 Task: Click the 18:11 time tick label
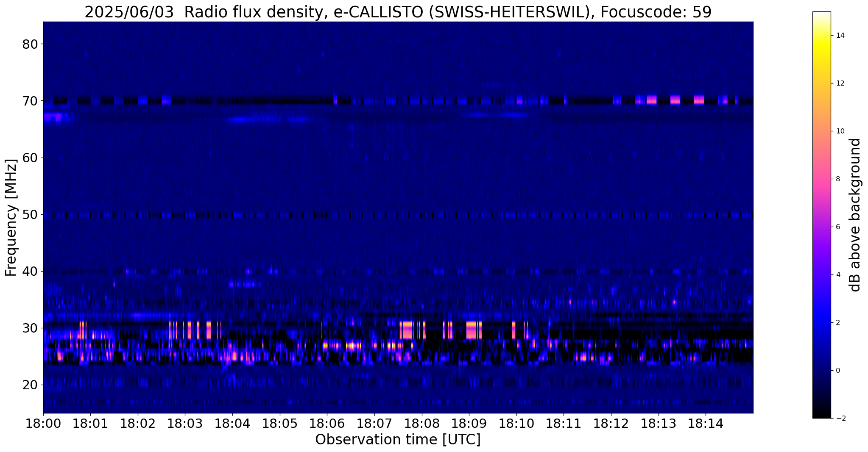click(x=564, y=424)
